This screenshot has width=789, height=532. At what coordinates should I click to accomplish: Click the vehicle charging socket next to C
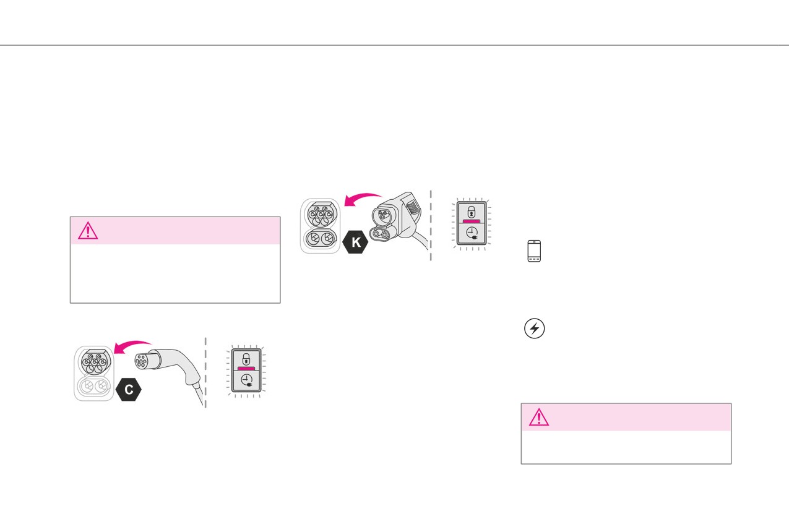[x=94, y=373]
